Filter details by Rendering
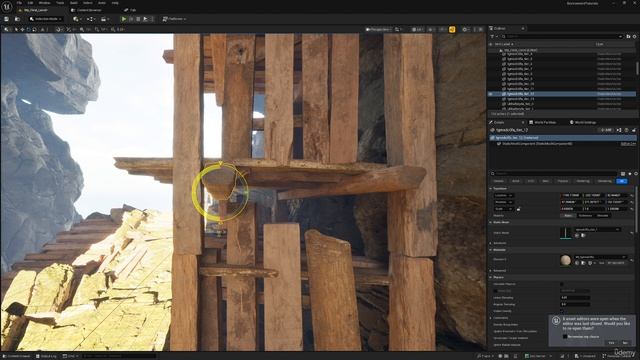Screen dimensions: 640x360 coord(583,181)
